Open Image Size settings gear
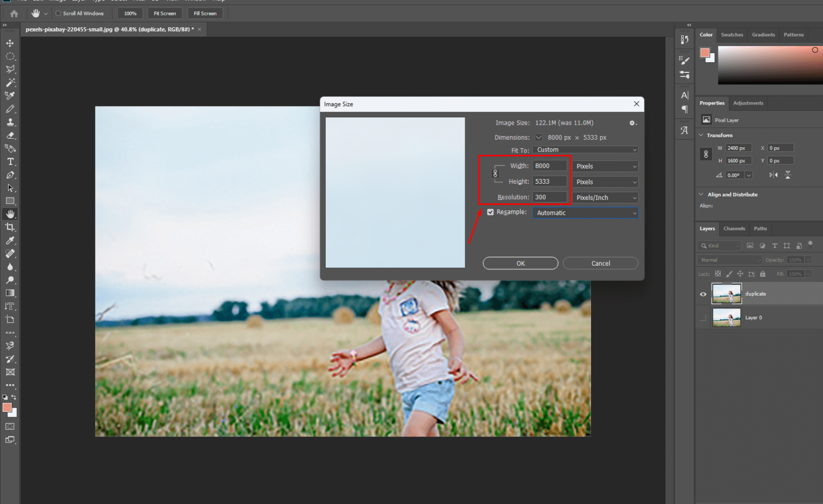The width and height of the screenshot is (823, 504). click(x=632, y=123)
